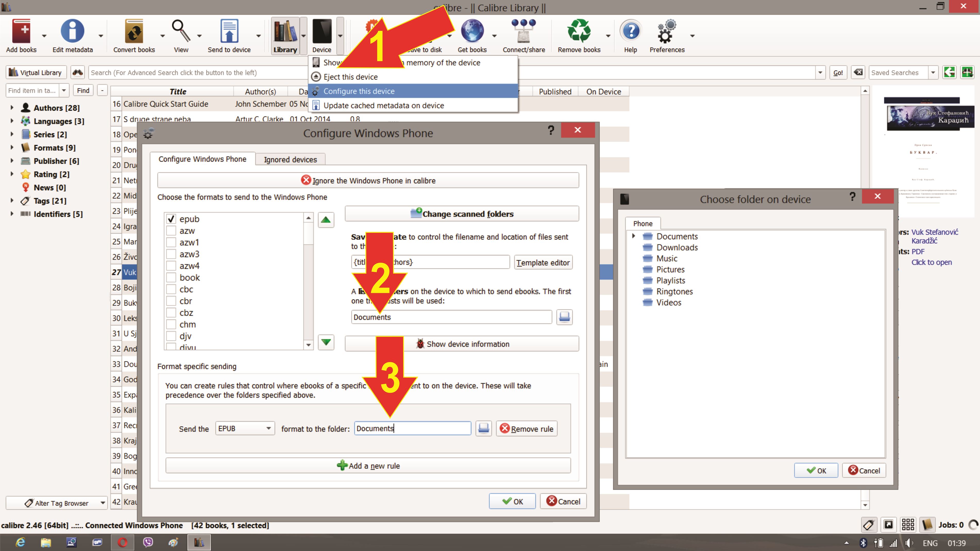Uncheck the epub format checkbox
The width and height of the screenshot is (980, 551).
(x=171, y=219)
